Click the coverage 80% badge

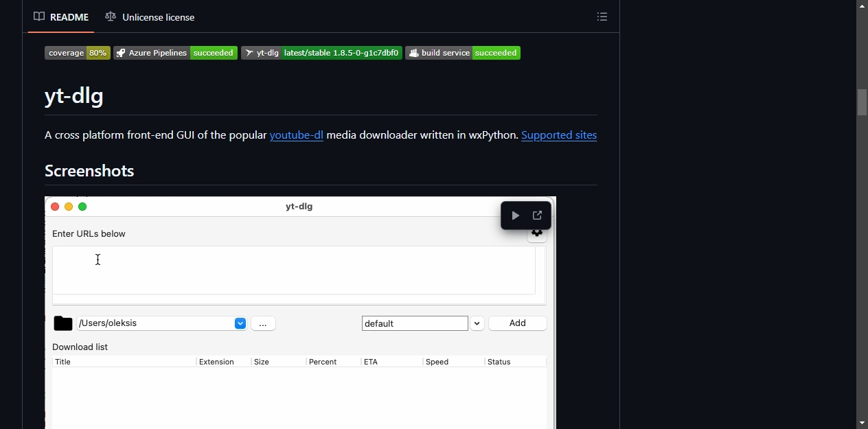click(x=78, y=53)
